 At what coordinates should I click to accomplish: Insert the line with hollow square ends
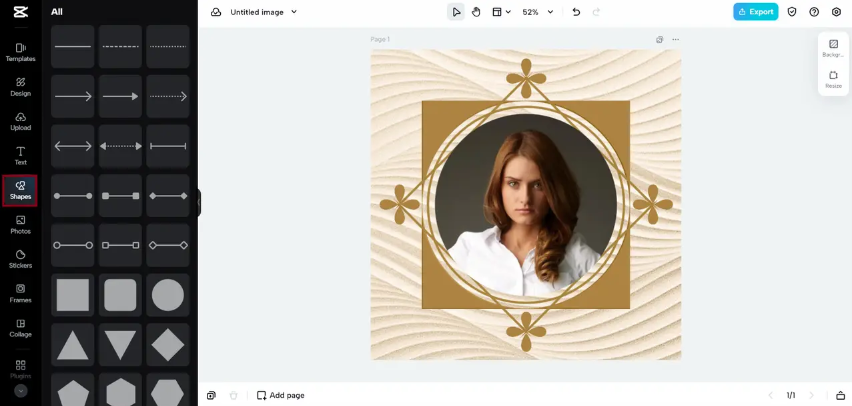pyautogui.click(x=120, y=246)
